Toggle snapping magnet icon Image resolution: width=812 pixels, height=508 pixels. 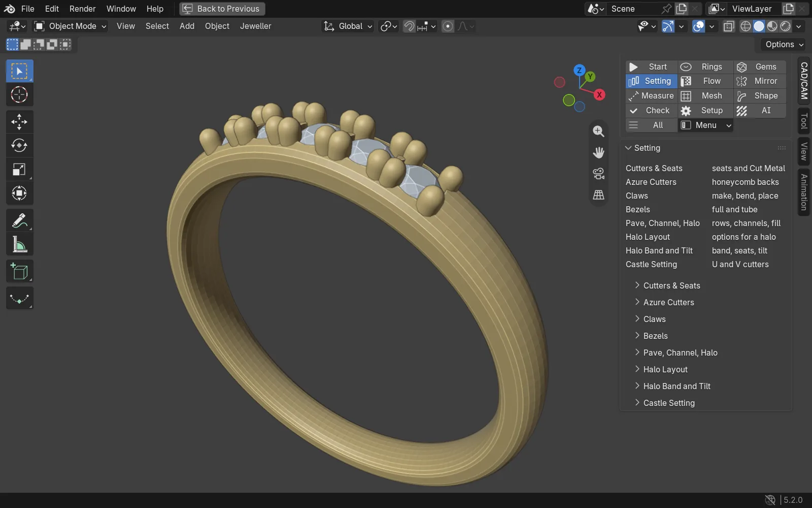click(409, 26)
